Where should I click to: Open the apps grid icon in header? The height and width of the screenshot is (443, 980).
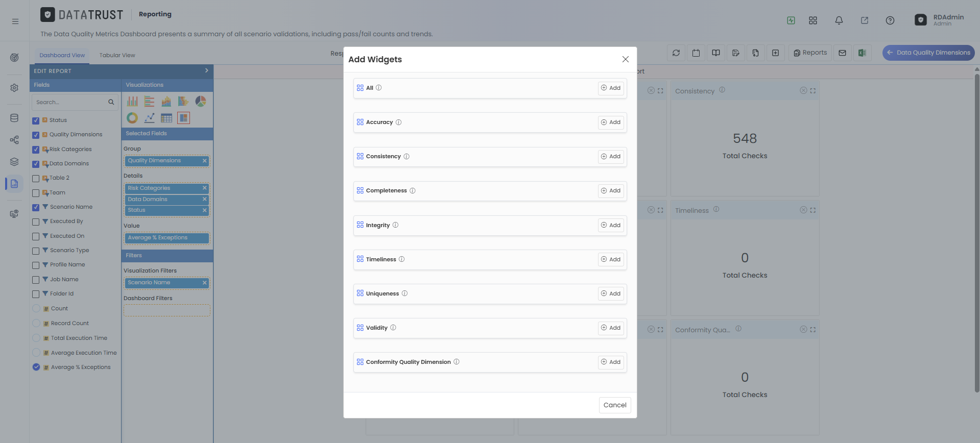[x=813, y=20]
